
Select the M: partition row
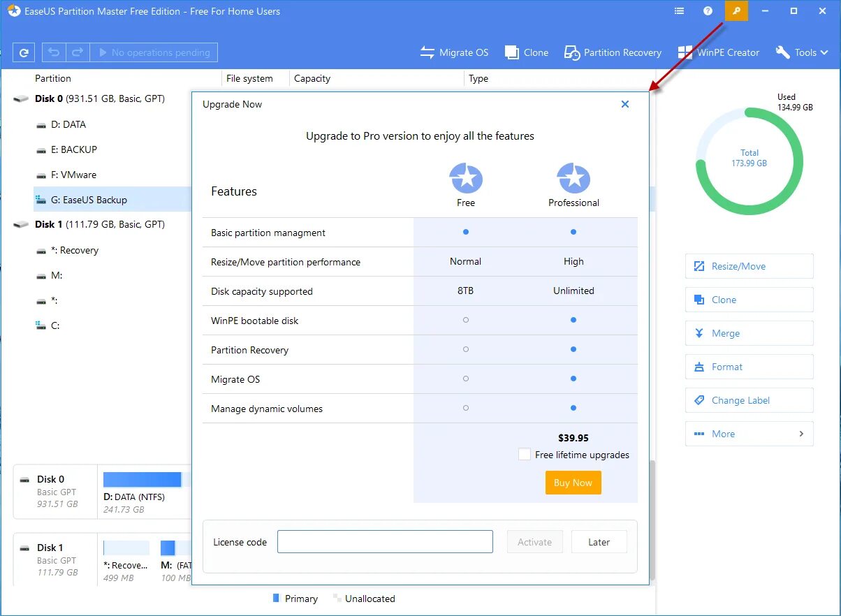pyautogui.click(x=57, y=275)
